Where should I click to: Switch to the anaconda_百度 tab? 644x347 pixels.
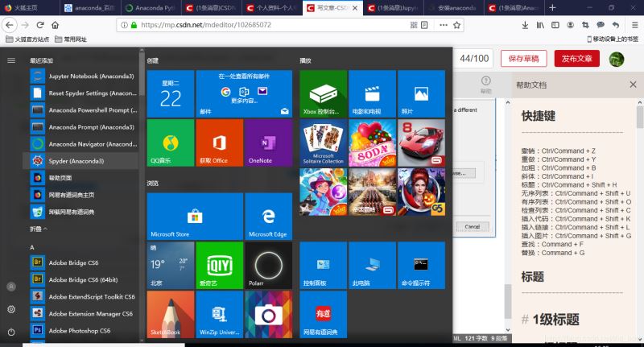[x=90, y=8]
